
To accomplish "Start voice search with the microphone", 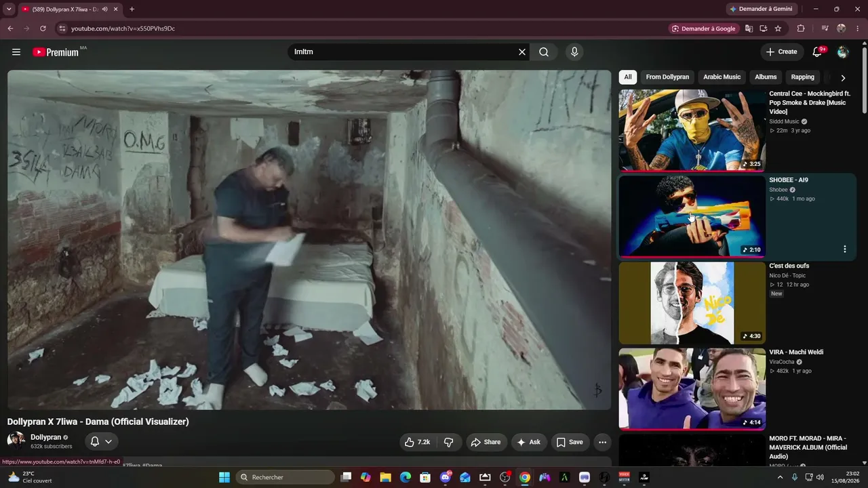I will pyautogui.click(x=574, y=52).
